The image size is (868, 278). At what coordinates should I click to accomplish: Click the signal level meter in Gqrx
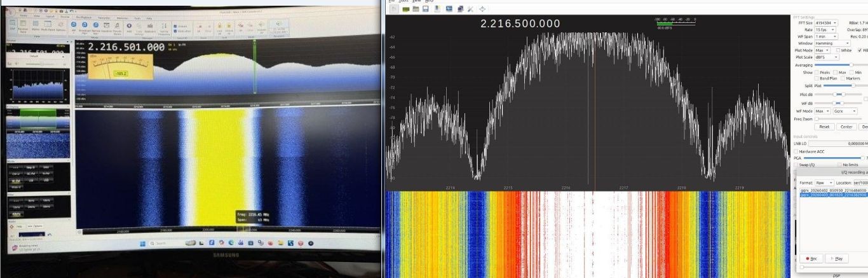[675, 24]
